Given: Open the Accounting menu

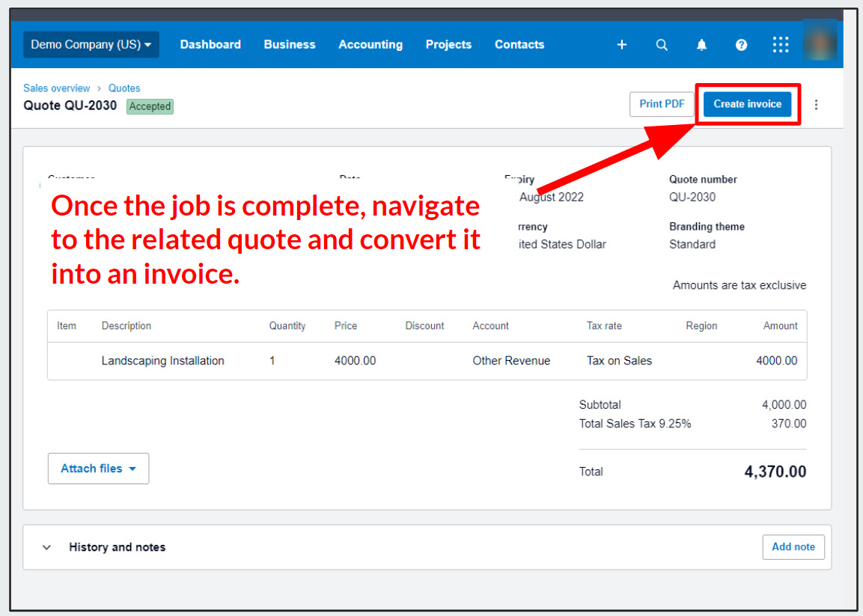Looking at the screenshot, I should 370,45.
